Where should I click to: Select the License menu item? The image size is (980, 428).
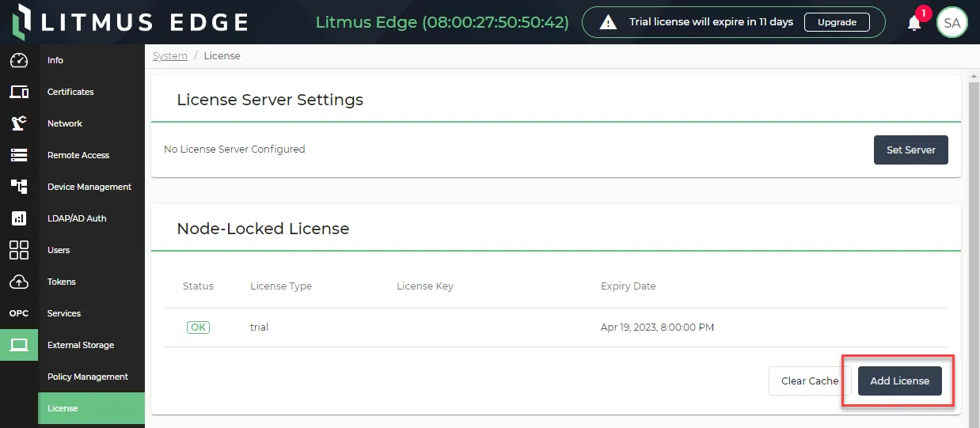tap(91, 408)
